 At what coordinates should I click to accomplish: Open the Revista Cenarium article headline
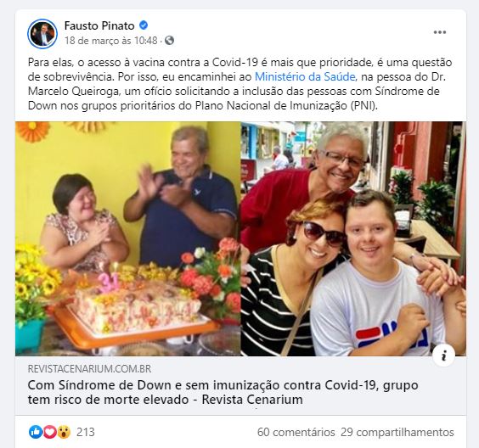(x=223, y=392)
